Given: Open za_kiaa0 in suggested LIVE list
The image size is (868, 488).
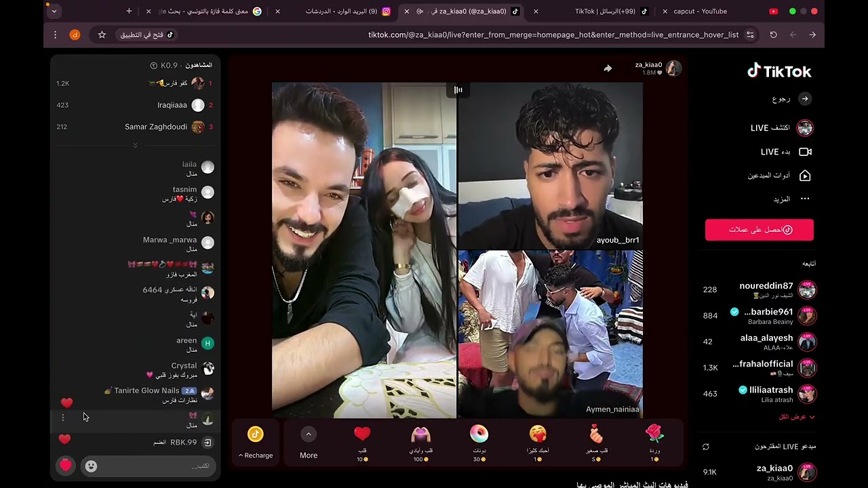Looking at the screenshot, I should pyautogui.click(x=759, y=472).
